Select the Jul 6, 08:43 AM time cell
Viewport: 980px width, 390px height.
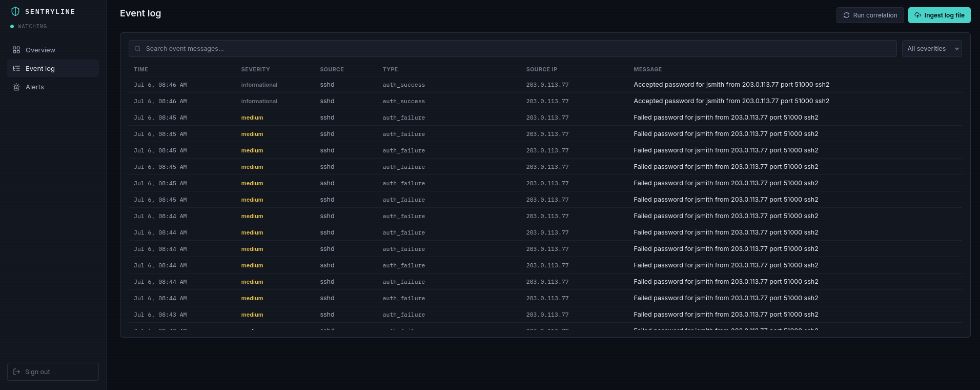tap(160, 315)
